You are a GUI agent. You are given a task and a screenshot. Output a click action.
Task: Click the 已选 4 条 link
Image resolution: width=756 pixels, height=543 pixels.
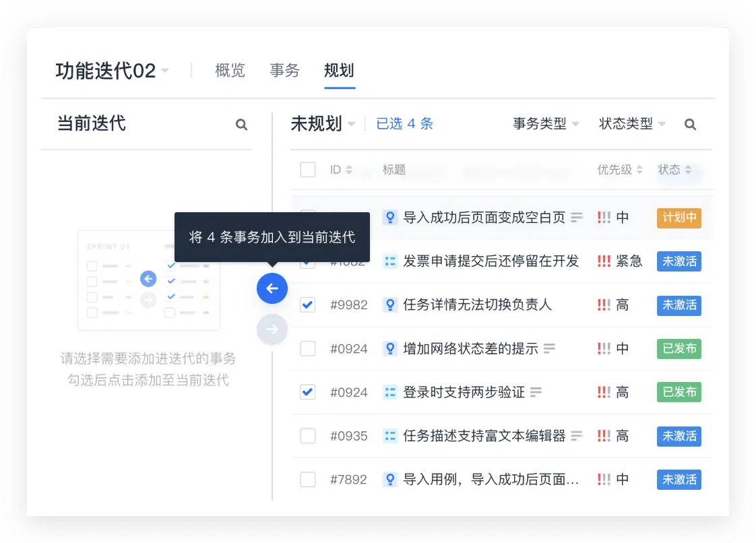pos(404,124)
